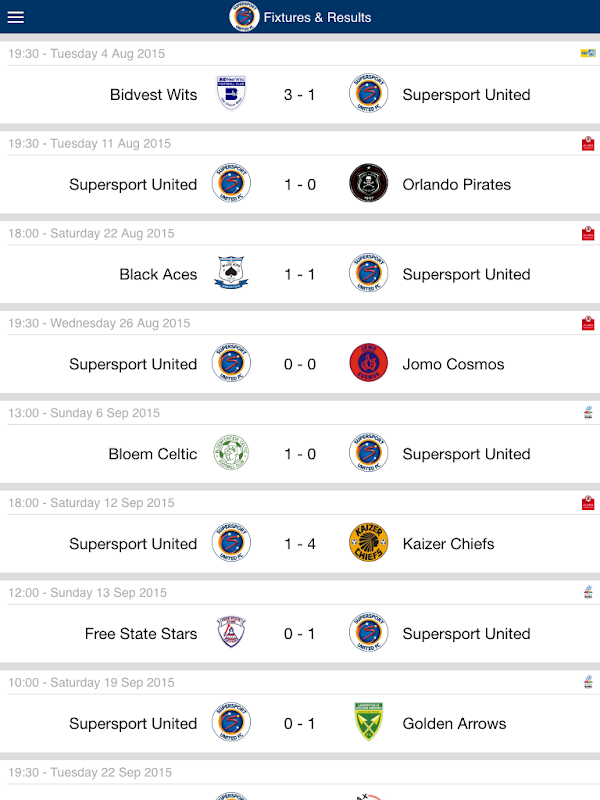The image size is (600, 800).
Task: Tap competition badge on 4 Aug fixture
Action: pos(588,53)
